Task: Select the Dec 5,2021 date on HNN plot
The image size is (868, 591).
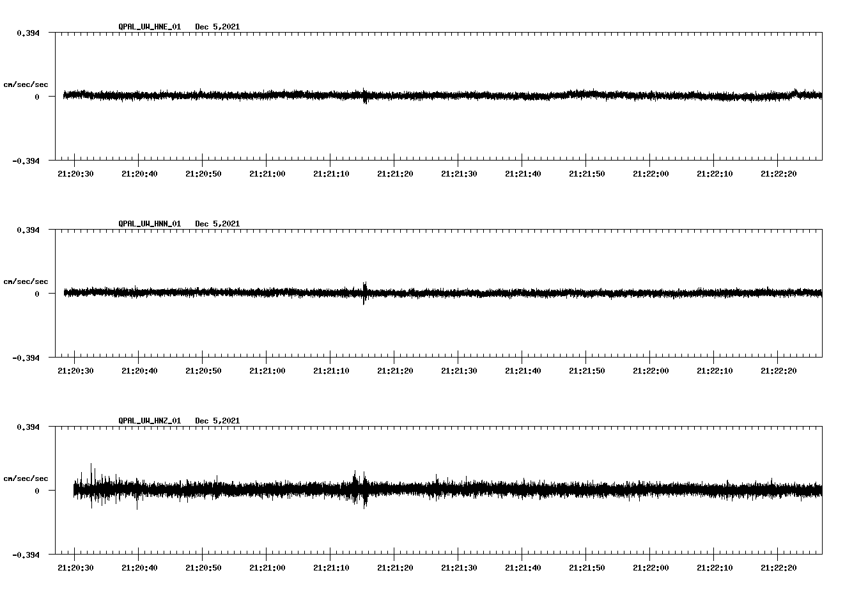Action: point(217,224)
